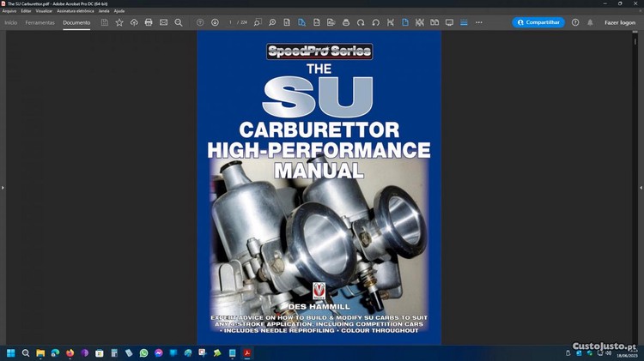Expand the right tools pane arrow
This screenshot has height=361, width=644.
(641, 187)
